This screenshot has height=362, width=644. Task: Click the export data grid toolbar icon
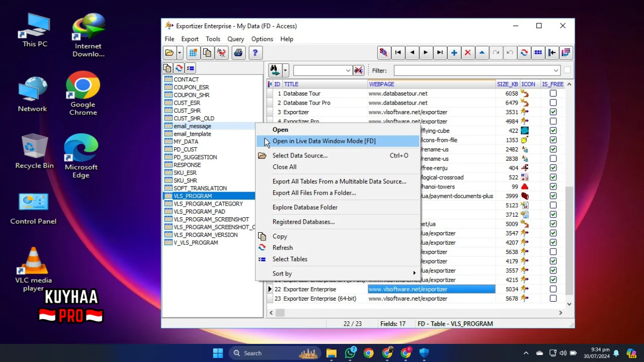pyautogui.click(x=193, y=53)
